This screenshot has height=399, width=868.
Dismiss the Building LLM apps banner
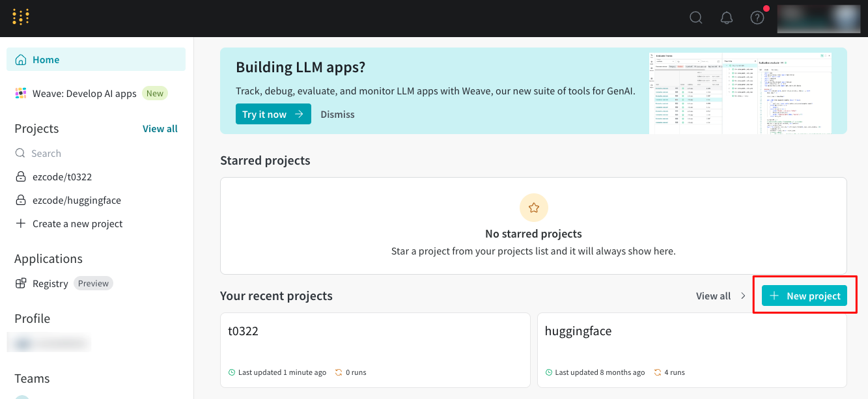(337, 114)
